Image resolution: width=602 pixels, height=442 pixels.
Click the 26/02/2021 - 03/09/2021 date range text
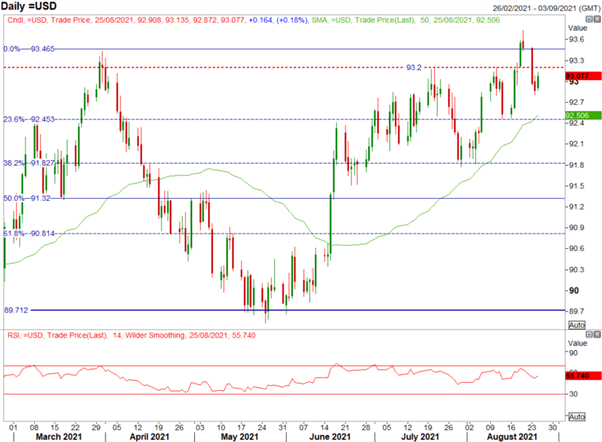click(547, 8)
